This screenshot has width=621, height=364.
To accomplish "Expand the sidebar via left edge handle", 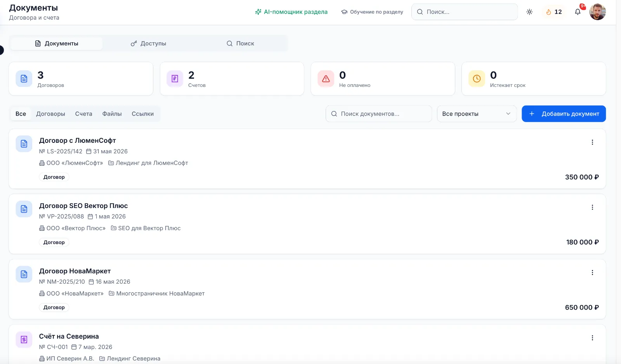I will click(x=2, y=50).
